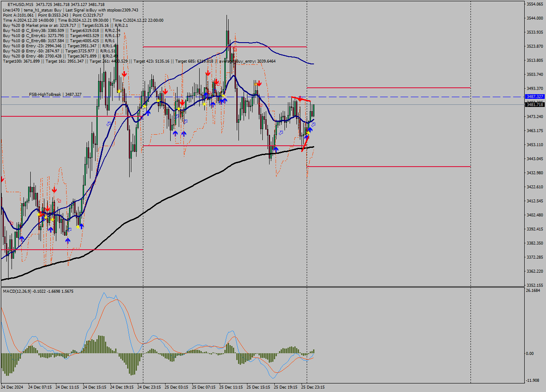Image resolution: width=546 pixels, height=392 pixels.
Task: Click the 0.00 MACD scale value
Action: (x=530, y=353)
